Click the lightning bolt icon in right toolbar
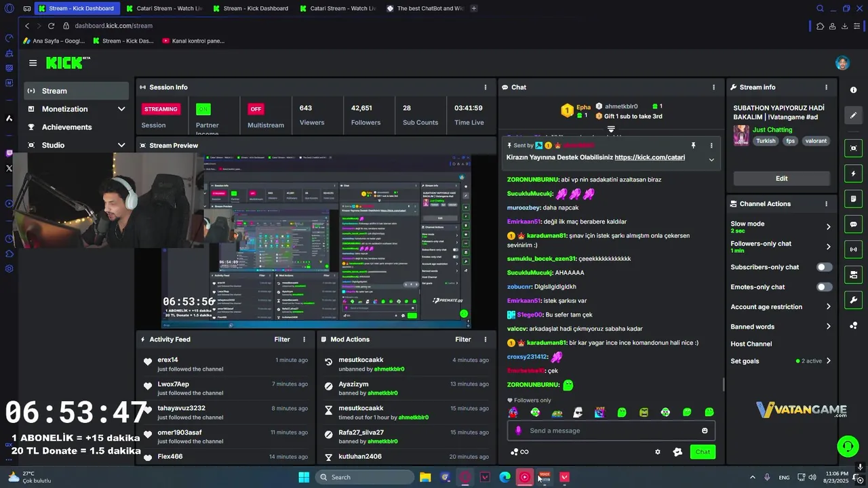 853,174
